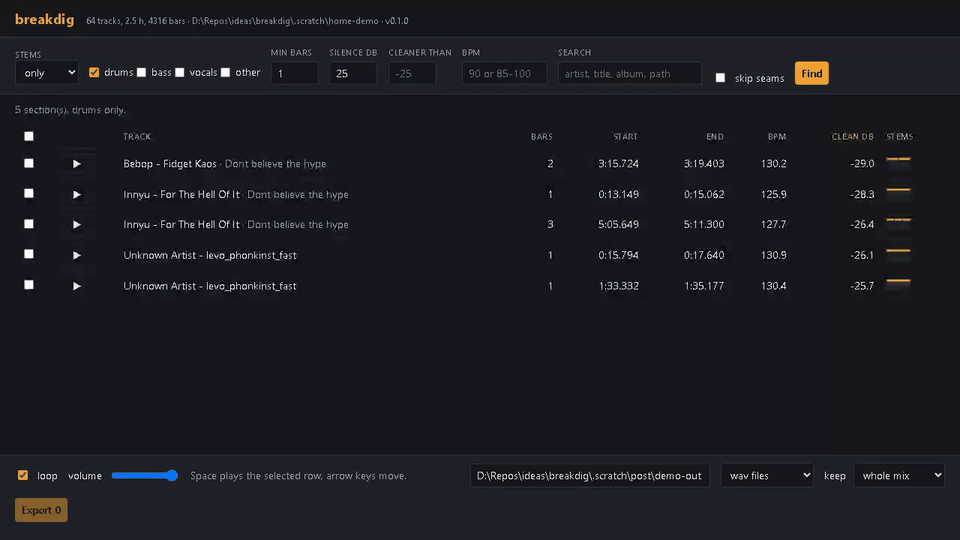Click stems bar of the -28.3 dB row

(898, 194)
